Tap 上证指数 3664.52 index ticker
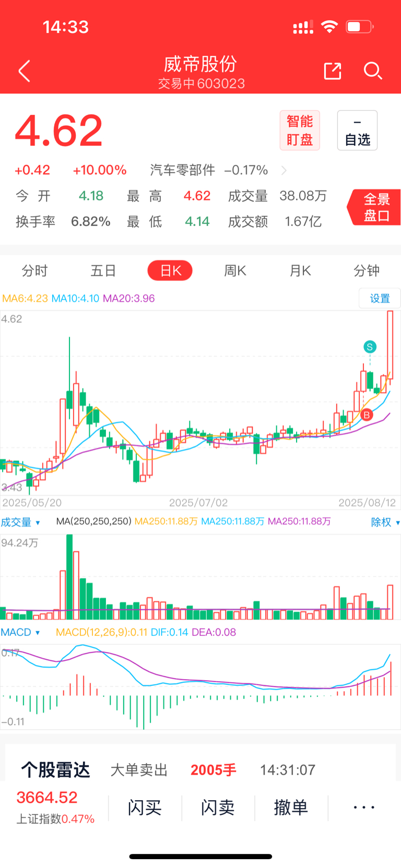 (55, 807)
